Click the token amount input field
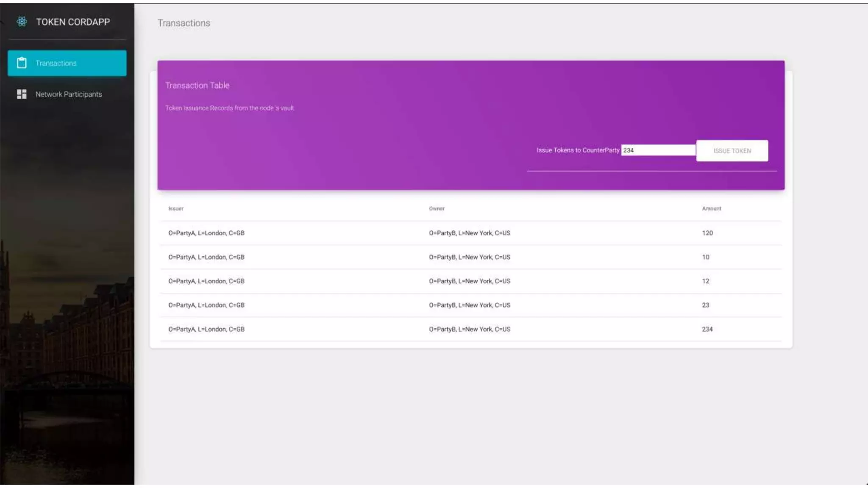868x488 pixels. click(x=658, y=150)
